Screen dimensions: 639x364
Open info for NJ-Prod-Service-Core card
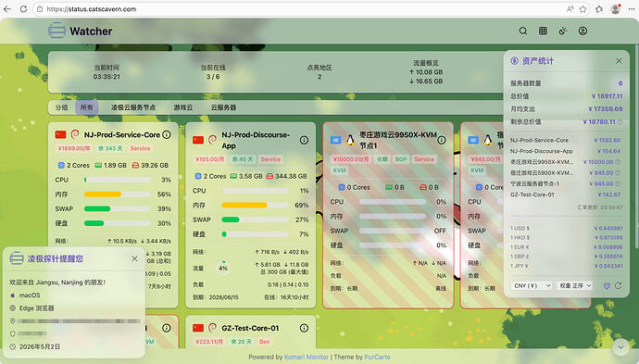coord(167,134)
